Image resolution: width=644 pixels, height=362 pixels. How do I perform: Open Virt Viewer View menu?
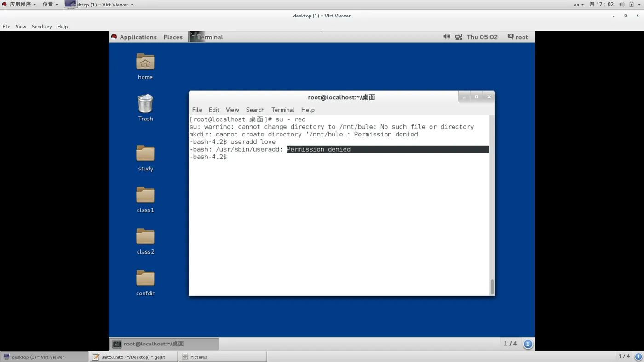tap(21, 27)
